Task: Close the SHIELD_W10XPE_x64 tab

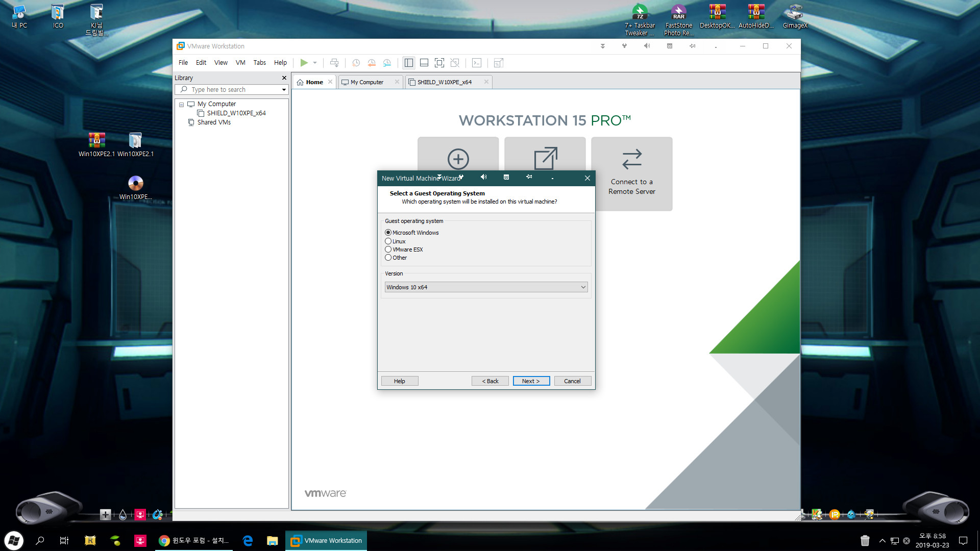Action: coord(486,82)
